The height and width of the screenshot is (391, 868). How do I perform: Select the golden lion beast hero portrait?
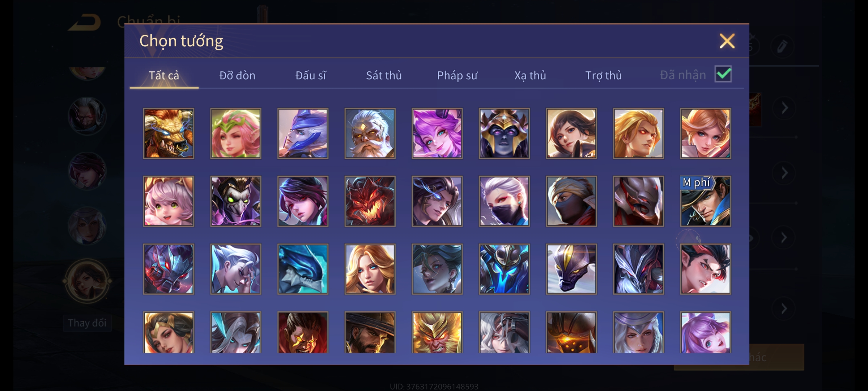(x=169, y=133)
